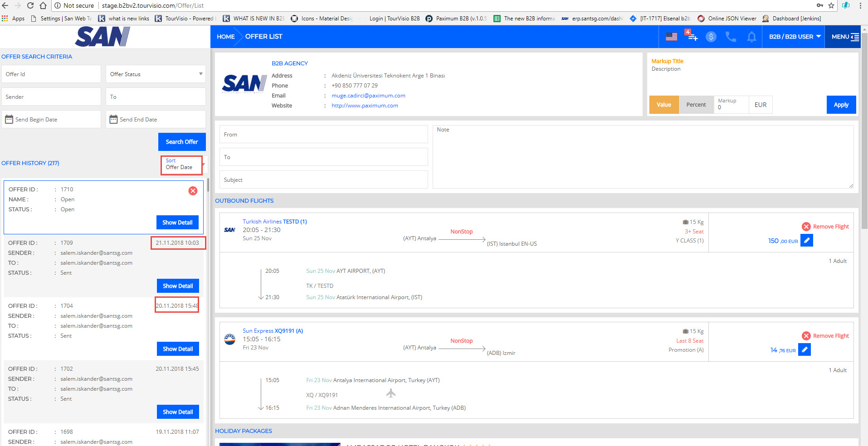
Task: Click the dollar currency icon
Action: click(711, 37)
